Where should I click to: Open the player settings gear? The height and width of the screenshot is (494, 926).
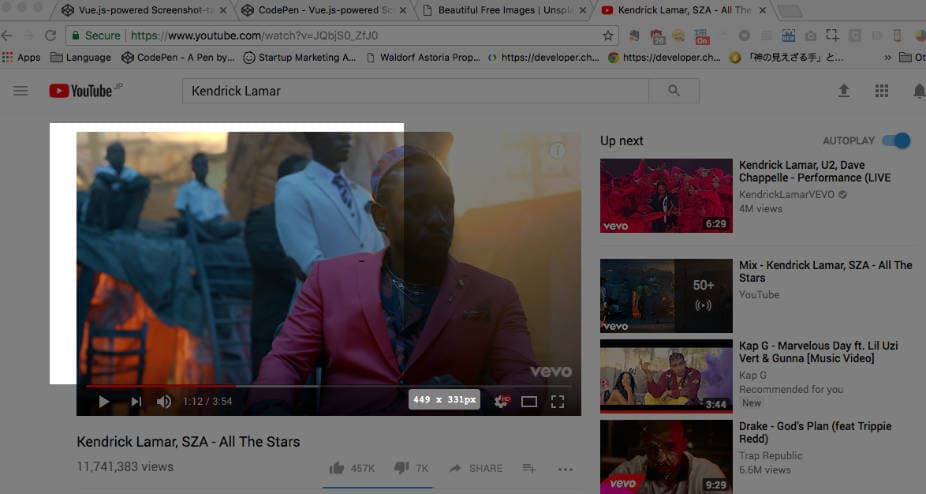[x=501, y=402]
